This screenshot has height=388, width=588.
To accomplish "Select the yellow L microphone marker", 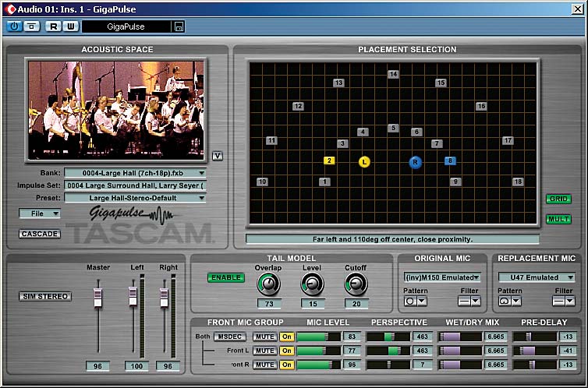I will pos(364,162).
